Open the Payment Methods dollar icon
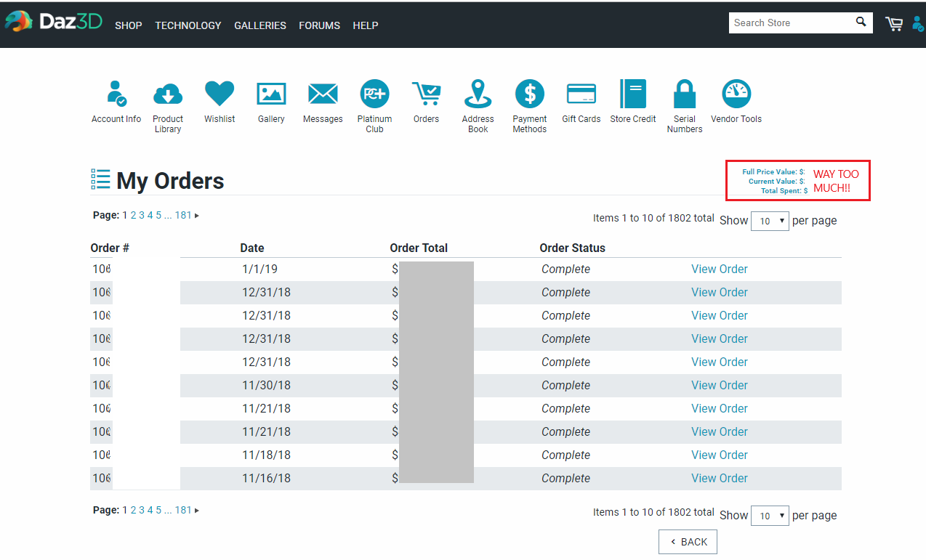The height and width of the screenshot is (560, 926). pos(530,94)
